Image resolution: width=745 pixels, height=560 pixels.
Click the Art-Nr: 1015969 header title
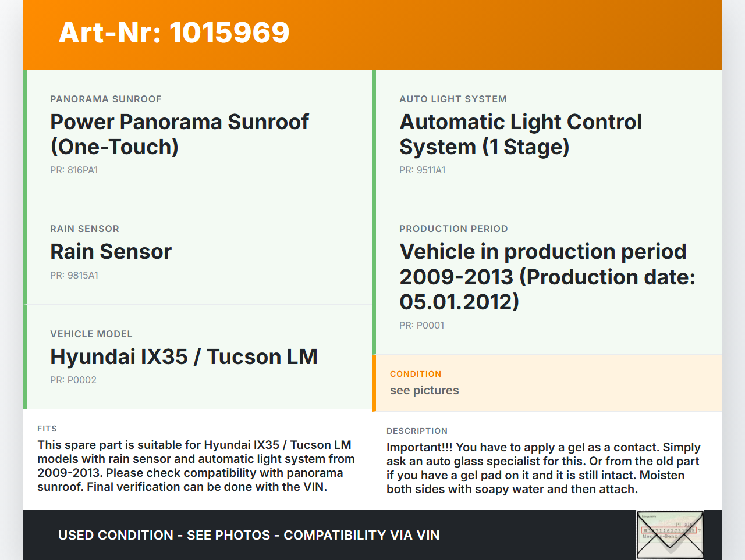(174, 33)
